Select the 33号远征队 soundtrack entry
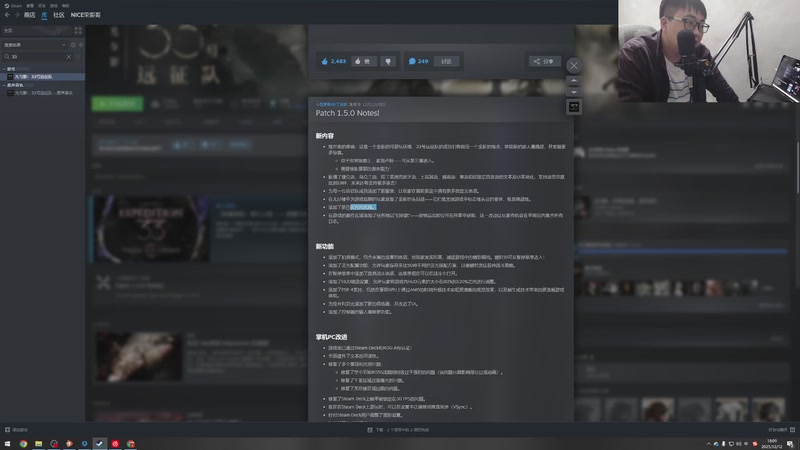 point(43,93)
